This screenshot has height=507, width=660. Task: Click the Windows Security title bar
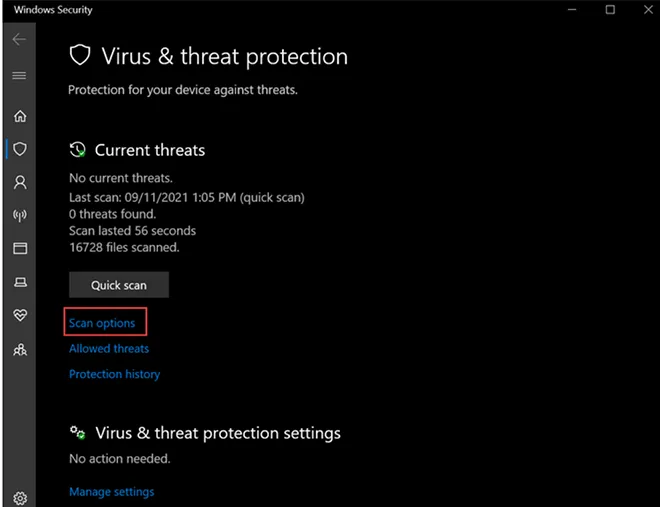coord(300,10)
